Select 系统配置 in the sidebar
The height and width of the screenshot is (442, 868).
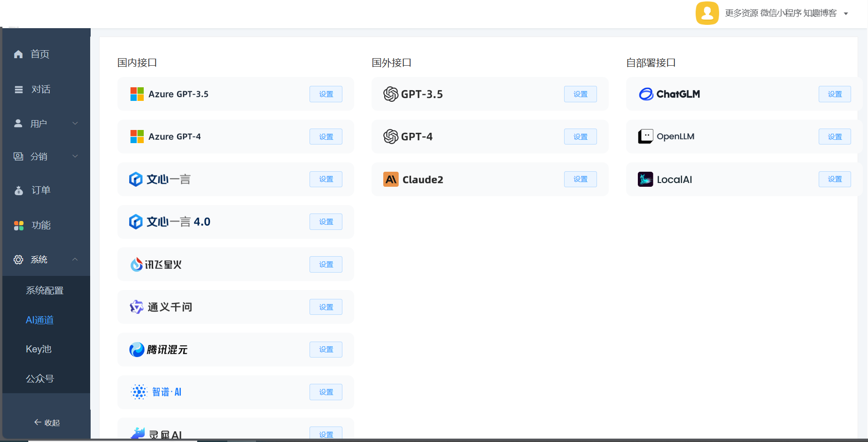(x=45, y=290)
